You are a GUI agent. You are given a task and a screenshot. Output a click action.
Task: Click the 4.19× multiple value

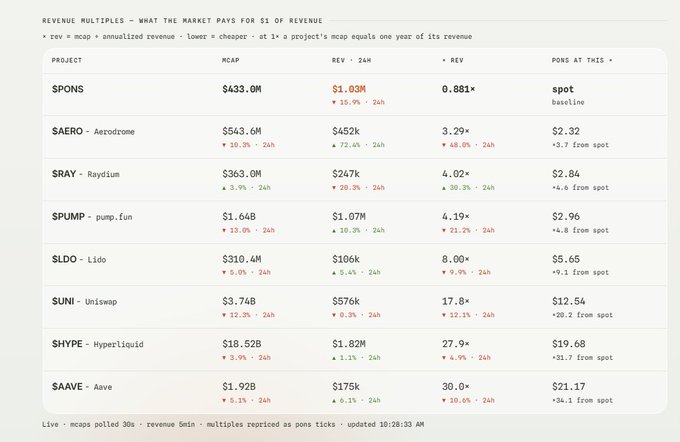[x=456, y=216]
